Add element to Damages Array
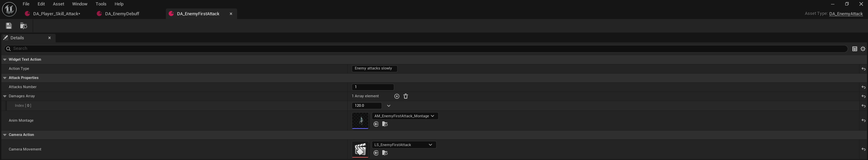The image size is (868, 160). tap(397, 96)
